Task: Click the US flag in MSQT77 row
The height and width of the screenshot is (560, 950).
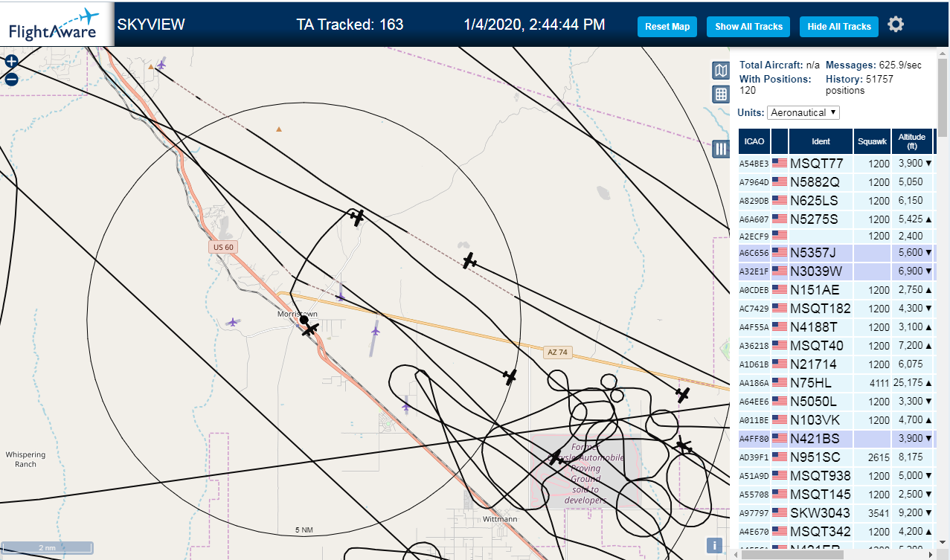Action: [x=780, y=163]
